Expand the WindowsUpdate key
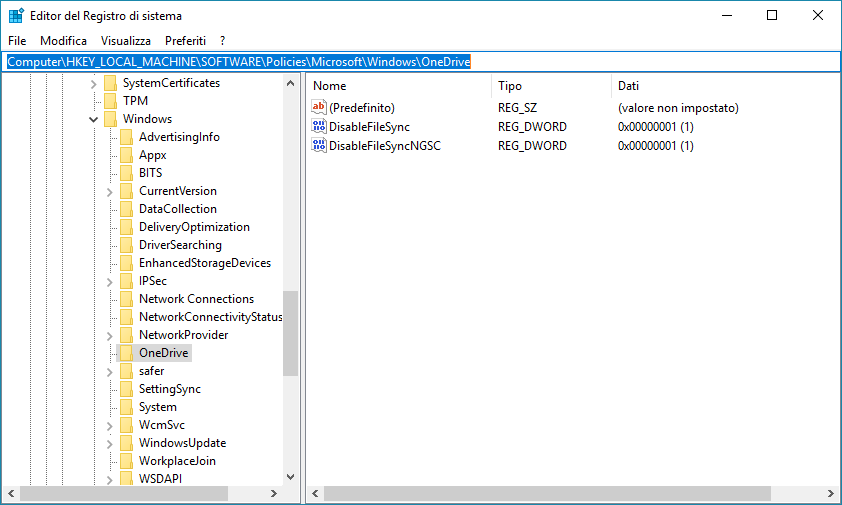842x505 pixels. pyautogui.click(x=110, y=444)
